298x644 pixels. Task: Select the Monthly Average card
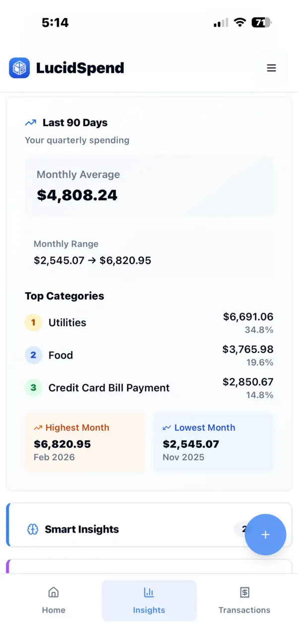(149, 186)
